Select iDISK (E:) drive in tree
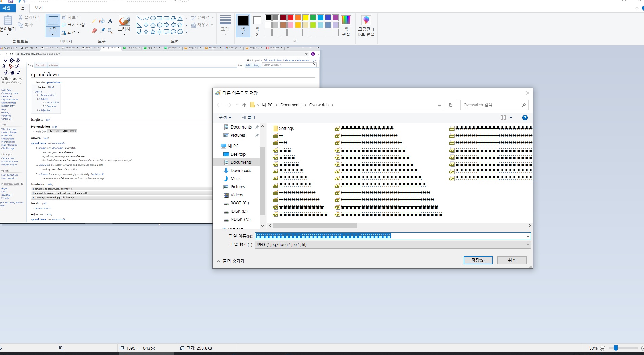This screenshot has height=355, width=644. pyautogui.click(x=239, y=211)
